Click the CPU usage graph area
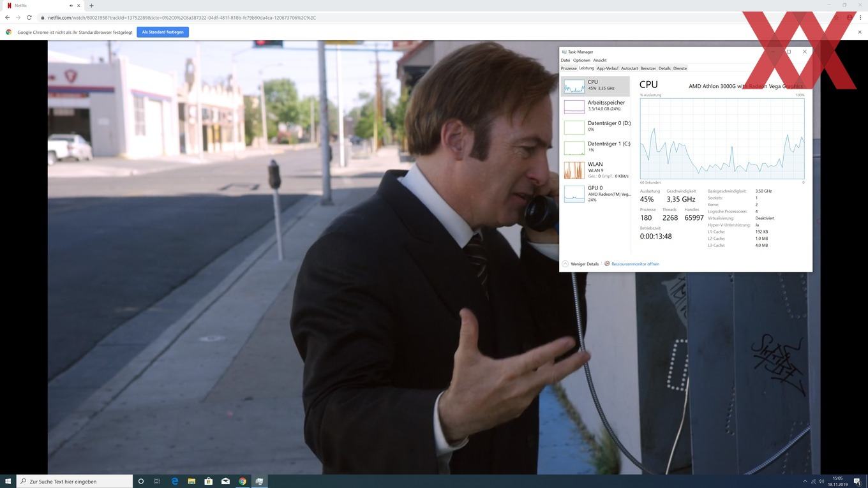This screenshot has height=488, width=868. coord(722,138)
